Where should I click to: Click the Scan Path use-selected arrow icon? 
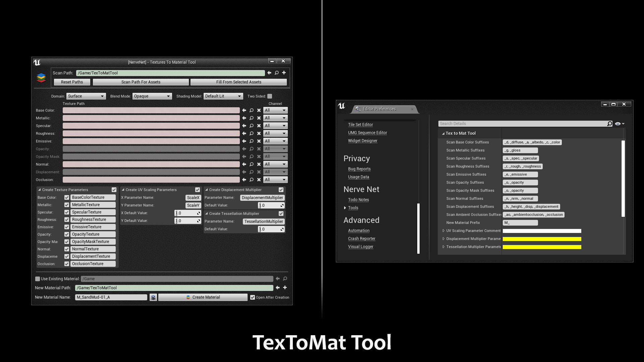tap(269, 73)
